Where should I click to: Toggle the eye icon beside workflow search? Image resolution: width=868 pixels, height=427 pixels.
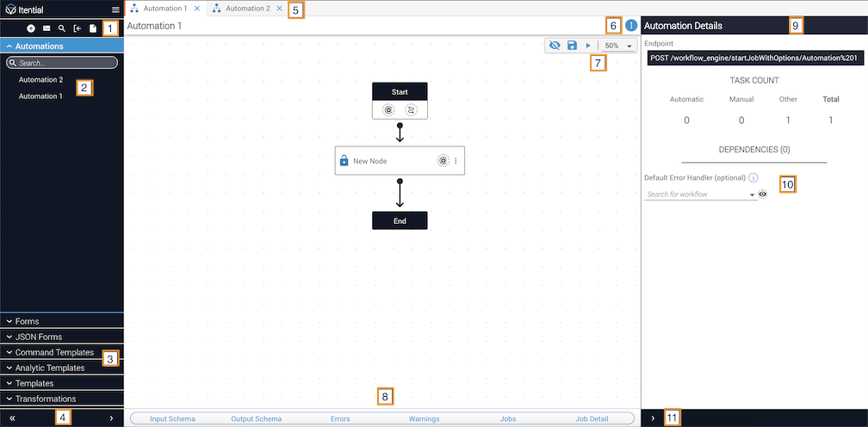763,195
